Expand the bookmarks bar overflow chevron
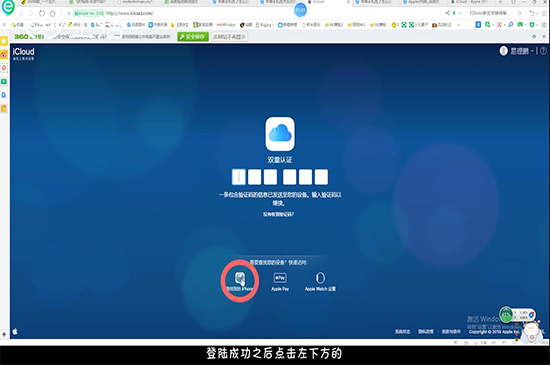 click(458, 25)
